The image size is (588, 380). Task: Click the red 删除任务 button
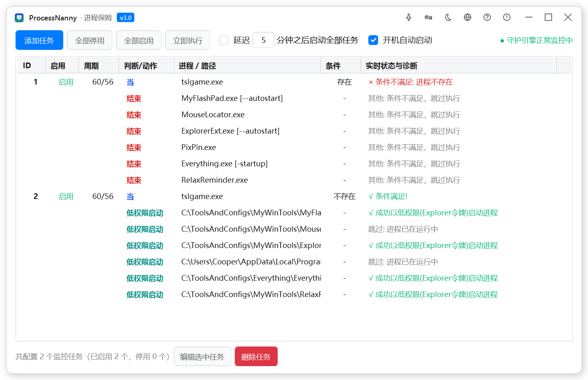(256, 356)
